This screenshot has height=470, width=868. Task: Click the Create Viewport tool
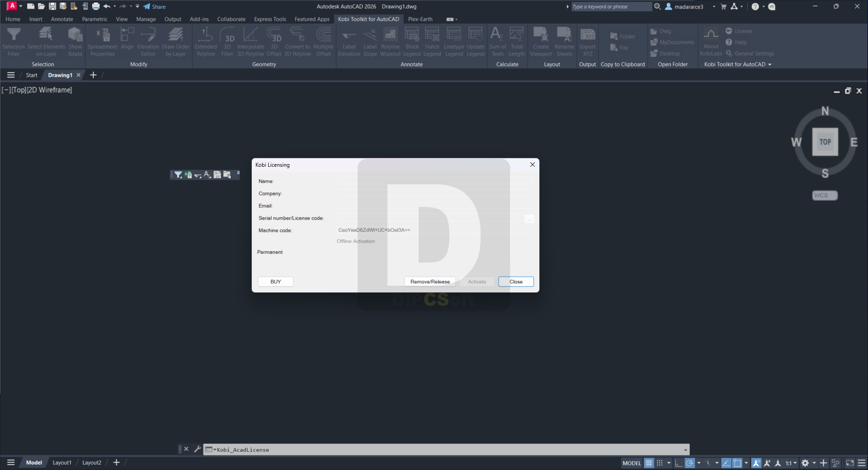[541, 42]
